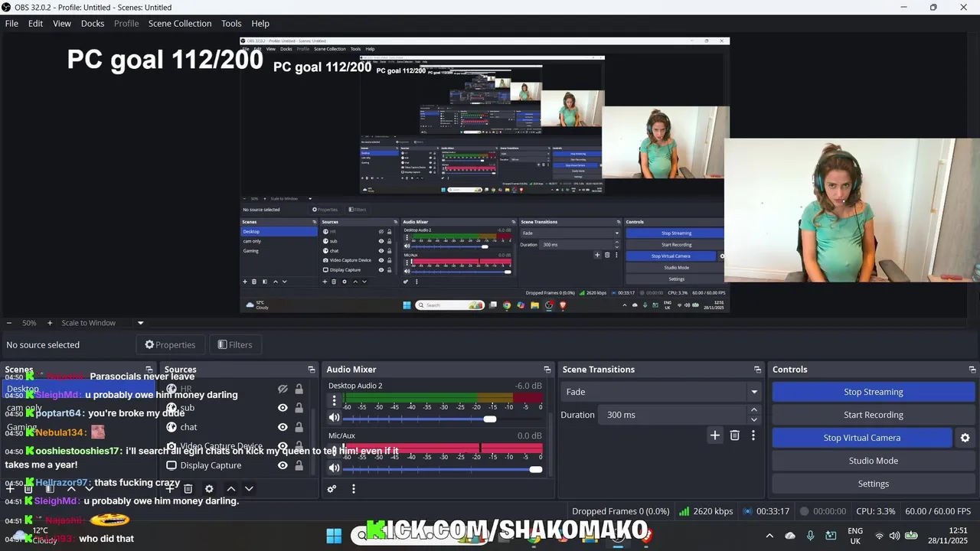Add a configurable transition plus icon

click(x=714, y=435)
